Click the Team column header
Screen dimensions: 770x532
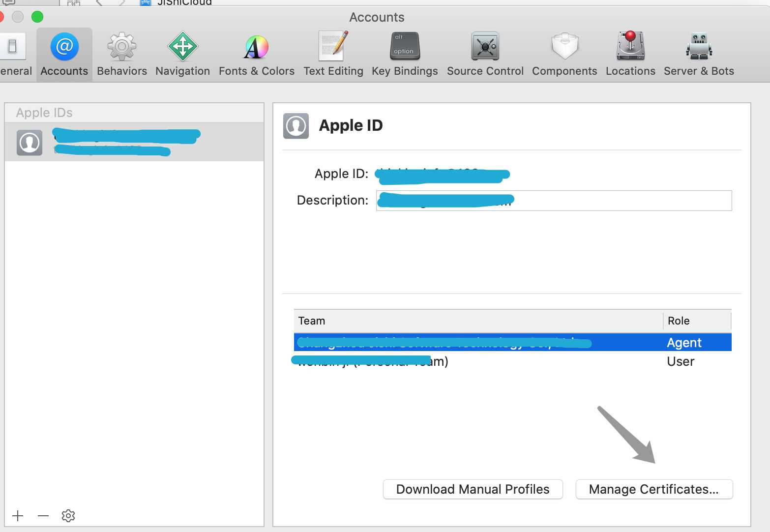point(478,321)
